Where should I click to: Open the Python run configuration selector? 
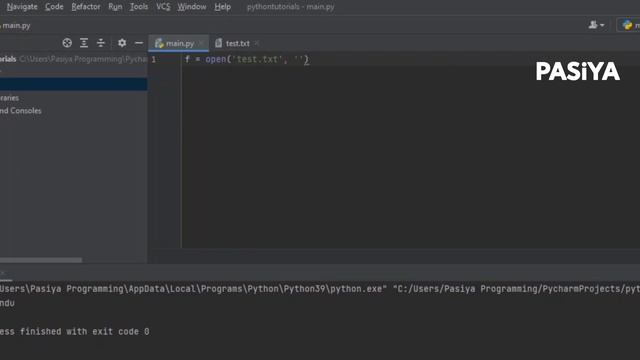tap(630, 25)
